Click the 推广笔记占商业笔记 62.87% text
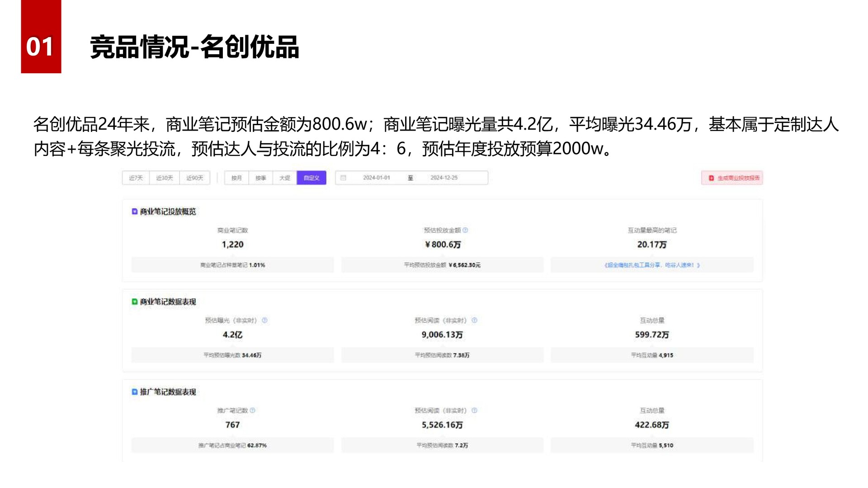 tap(232, 446)
